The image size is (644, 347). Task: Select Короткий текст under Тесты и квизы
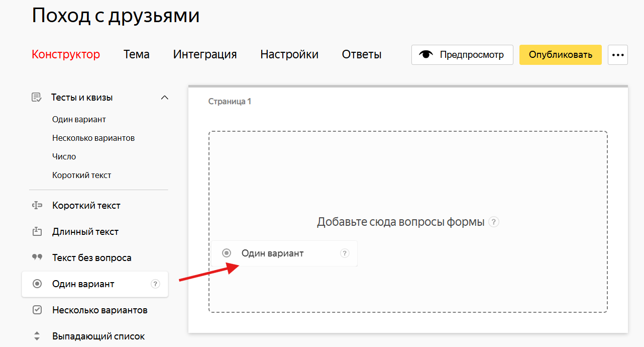(x=81, y=175)
